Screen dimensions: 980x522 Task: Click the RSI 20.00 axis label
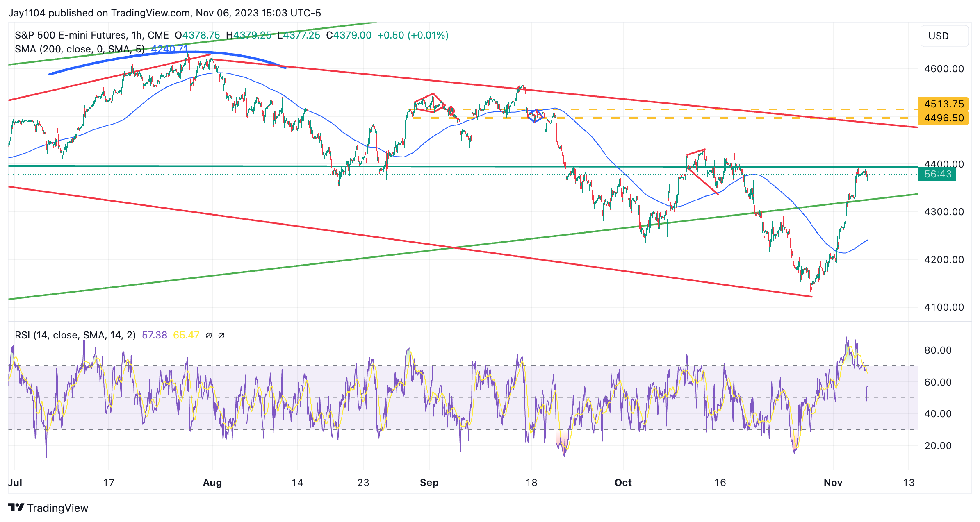[938, 446]
